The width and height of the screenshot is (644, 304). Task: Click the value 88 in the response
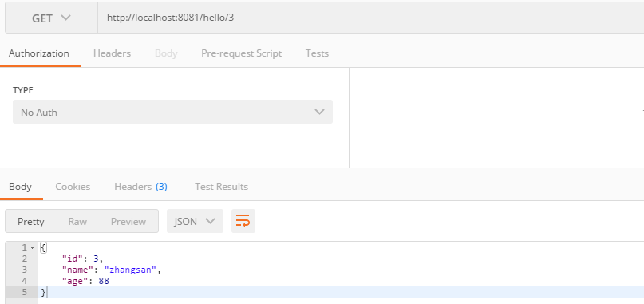[x=104, y=281]
